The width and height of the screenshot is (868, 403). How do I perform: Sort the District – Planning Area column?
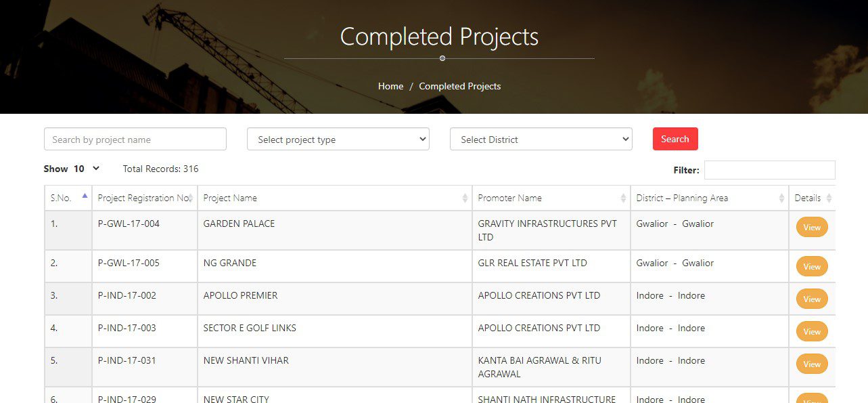click(781, 198)
